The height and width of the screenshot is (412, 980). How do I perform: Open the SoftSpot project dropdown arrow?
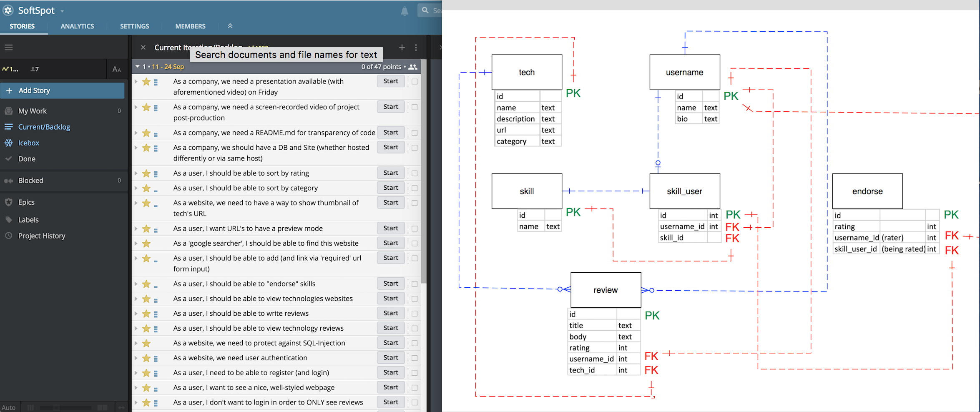62,11
